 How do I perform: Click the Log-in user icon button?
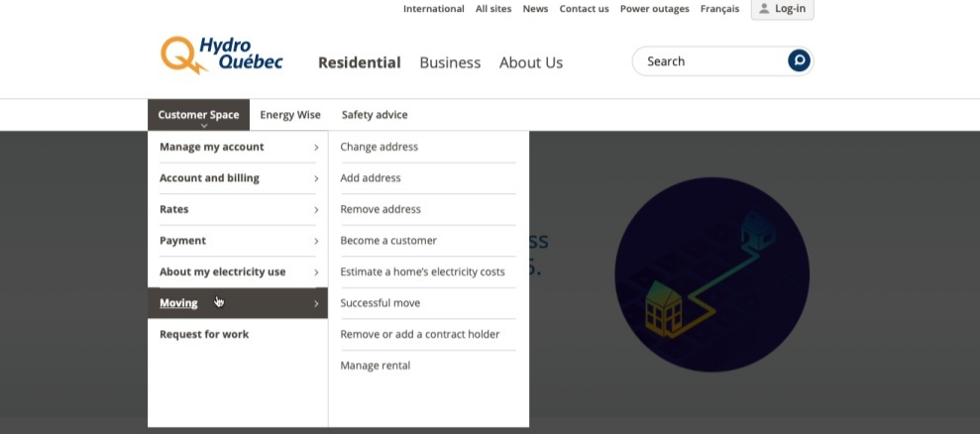coord(782,9)
